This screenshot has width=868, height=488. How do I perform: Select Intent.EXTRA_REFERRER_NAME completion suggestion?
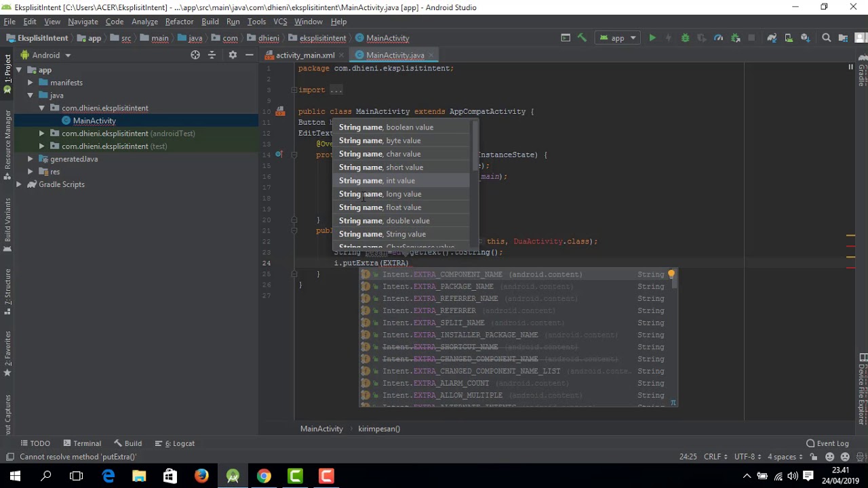coord(517,299)
